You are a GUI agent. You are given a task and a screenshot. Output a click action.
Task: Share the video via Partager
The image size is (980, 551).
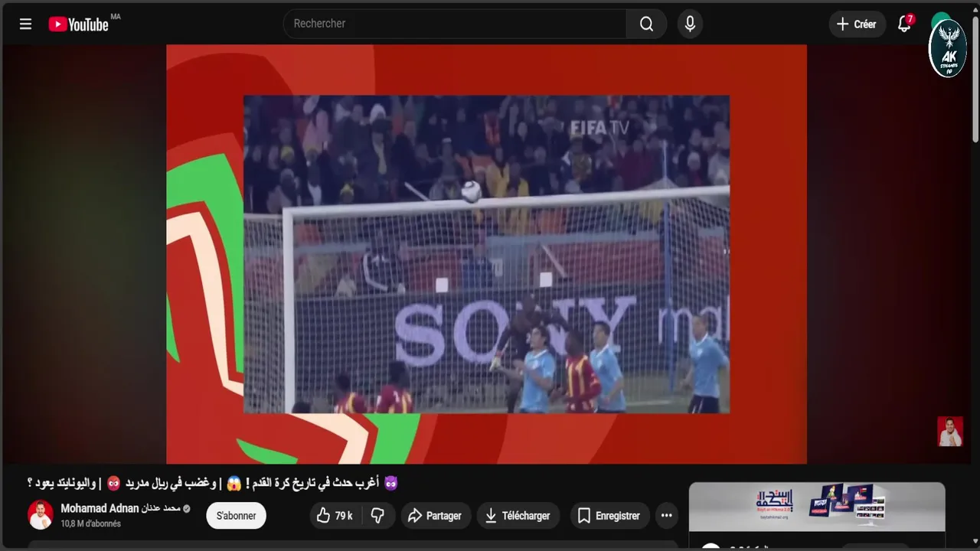point(434,516)
